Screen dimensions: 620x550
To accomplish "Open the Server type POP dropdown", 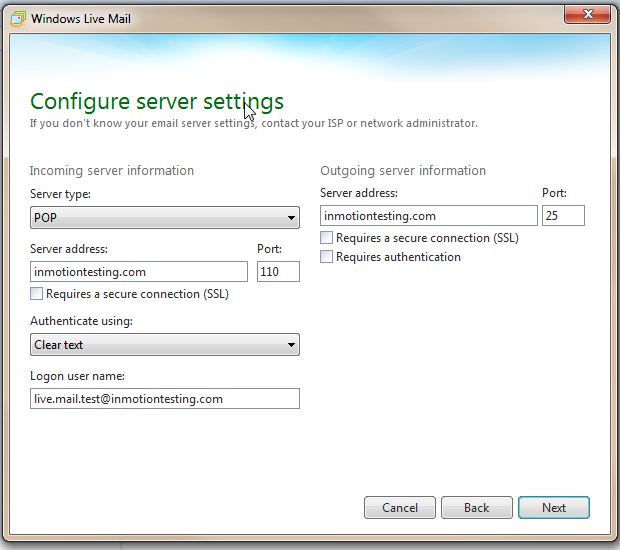I will coord(165,218).
